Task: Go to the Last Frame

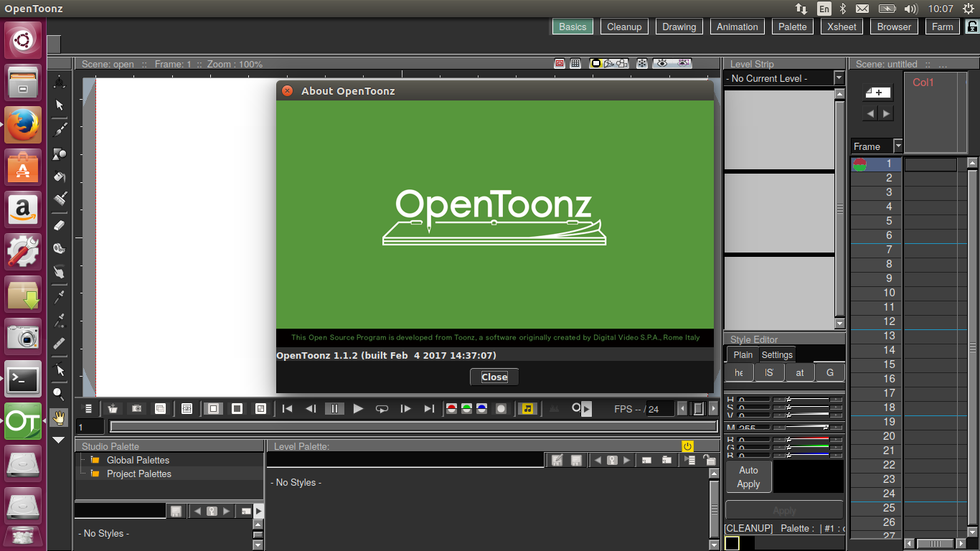Action: (429, 409)
